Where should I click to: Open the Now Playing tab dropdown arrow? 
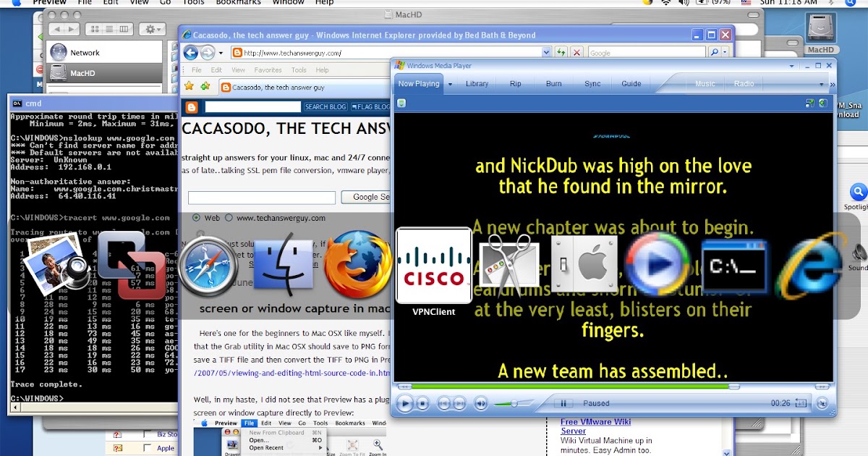[450, 84]
